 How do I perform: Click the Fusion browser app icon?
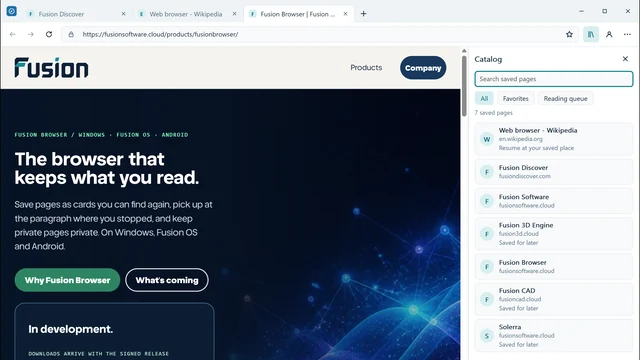(11, 11)
